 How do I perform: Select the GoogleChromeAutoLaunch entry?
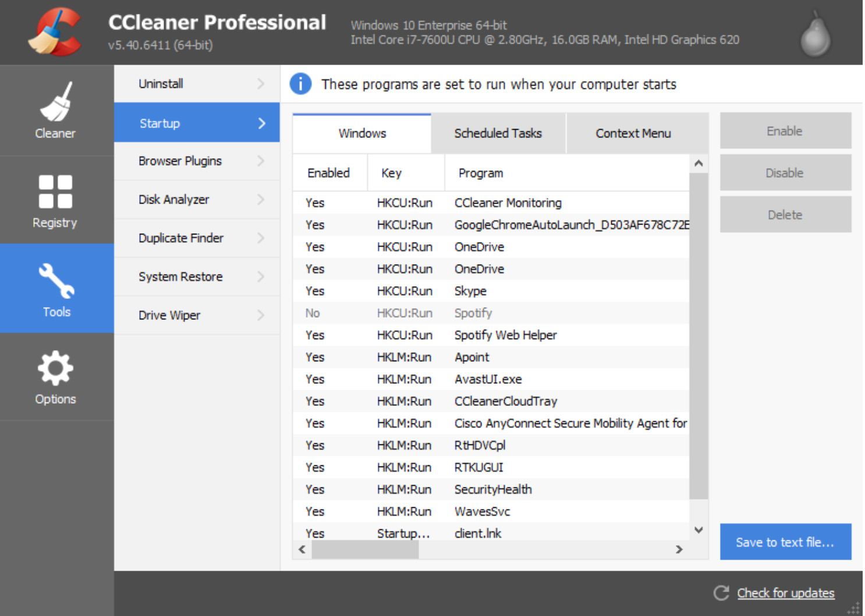tap(491, 225)
